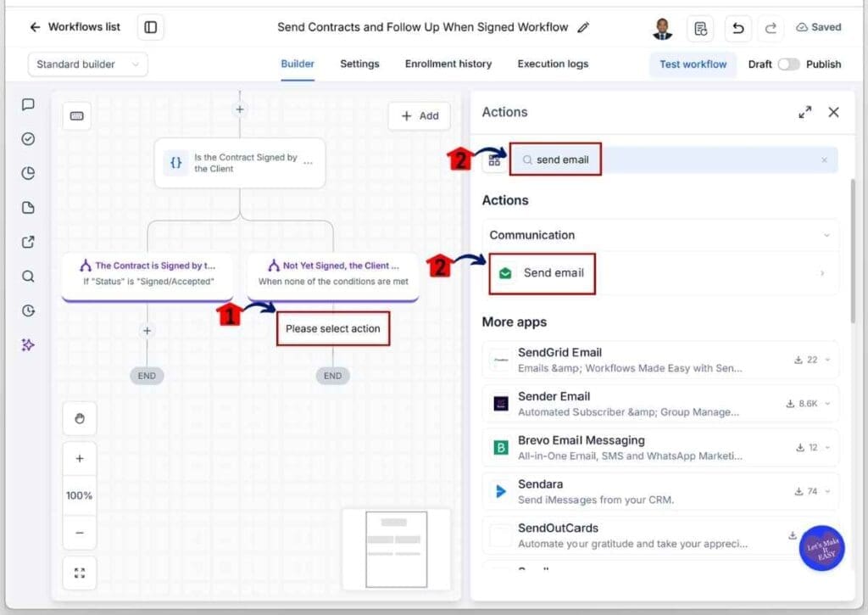Toggle Draft to Publish switch
The image size is (868, 615).
click(788, 64)
